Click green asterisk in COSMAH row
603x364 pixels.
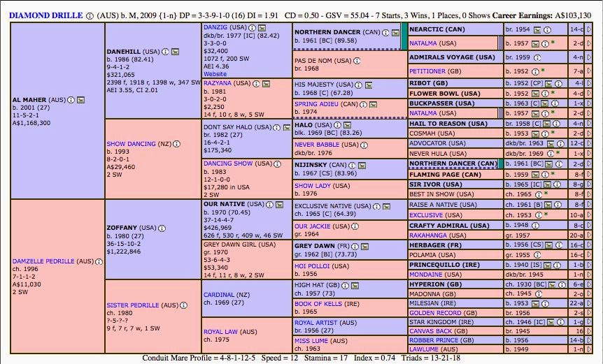coord(553,133)
